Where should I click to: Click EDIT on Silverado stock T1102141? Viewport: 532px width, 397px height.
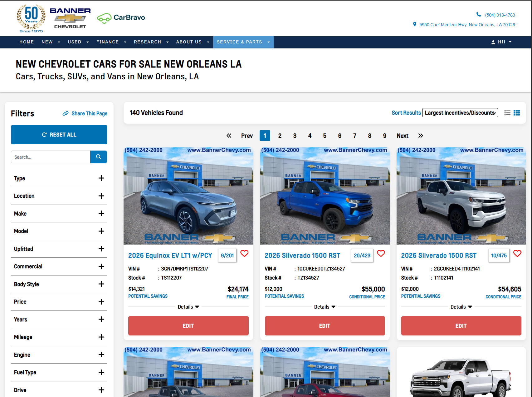click(x=461, y=326)
